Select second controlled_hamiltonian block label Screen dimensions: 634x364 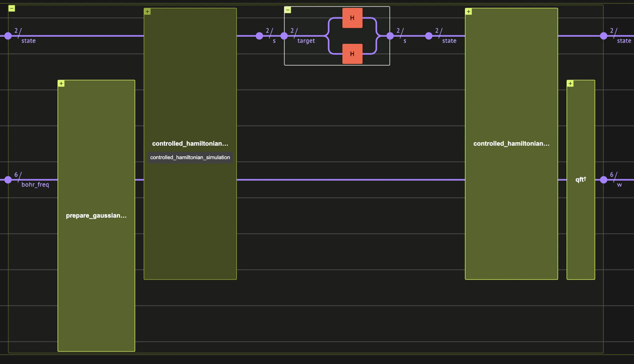(511, 144)
